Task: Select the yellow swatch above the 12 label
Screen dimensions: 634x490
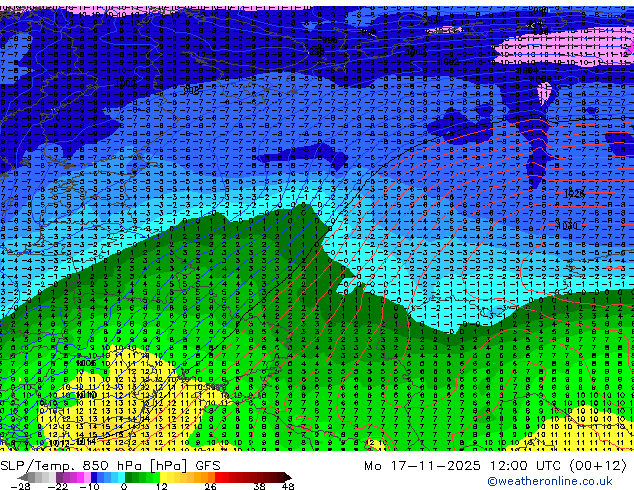Action: tap(163, 477)
